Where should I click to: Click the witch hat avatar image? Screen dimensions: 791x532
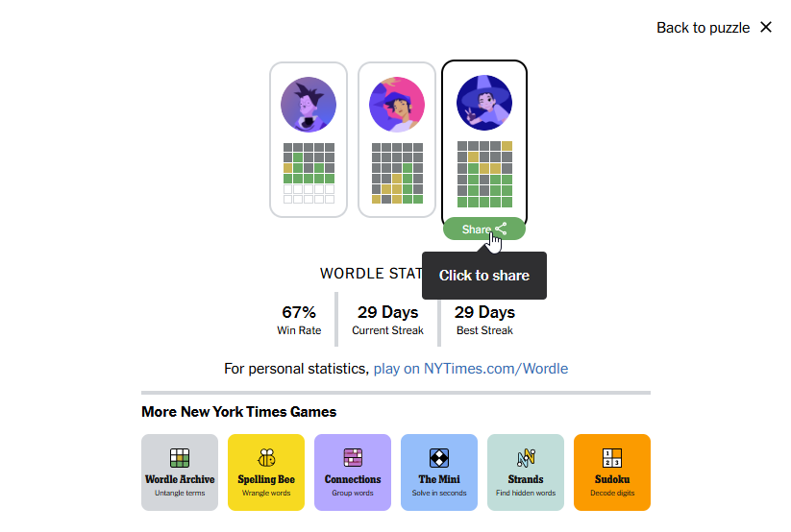click(x=484, y=103)
